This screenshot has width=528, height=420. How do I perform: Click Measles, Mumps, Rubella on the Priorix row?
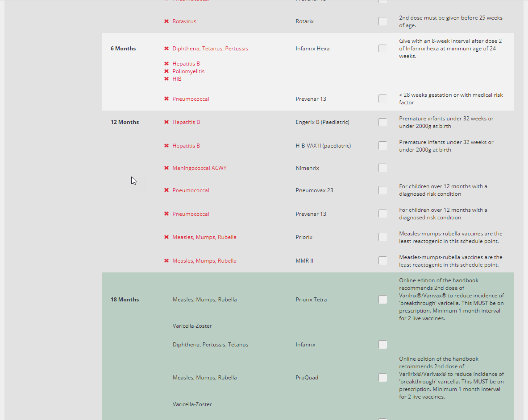tap(204, 237)
